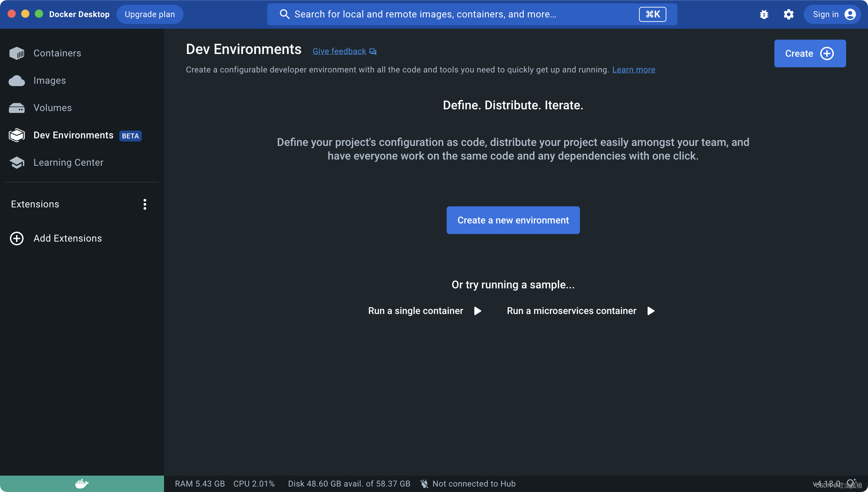This screenshot has width=868, height=492.
Task: Run a single container sample play arrow
Action: 478,311
